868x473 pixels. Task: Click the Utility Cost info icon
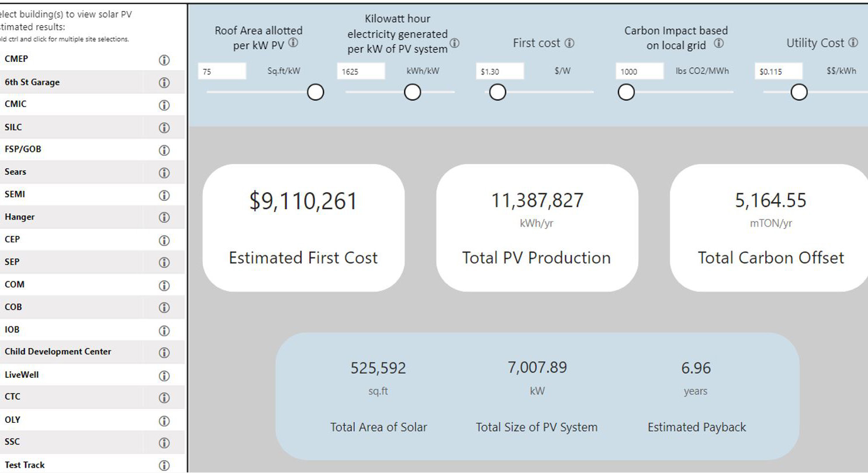pos(853,43)
